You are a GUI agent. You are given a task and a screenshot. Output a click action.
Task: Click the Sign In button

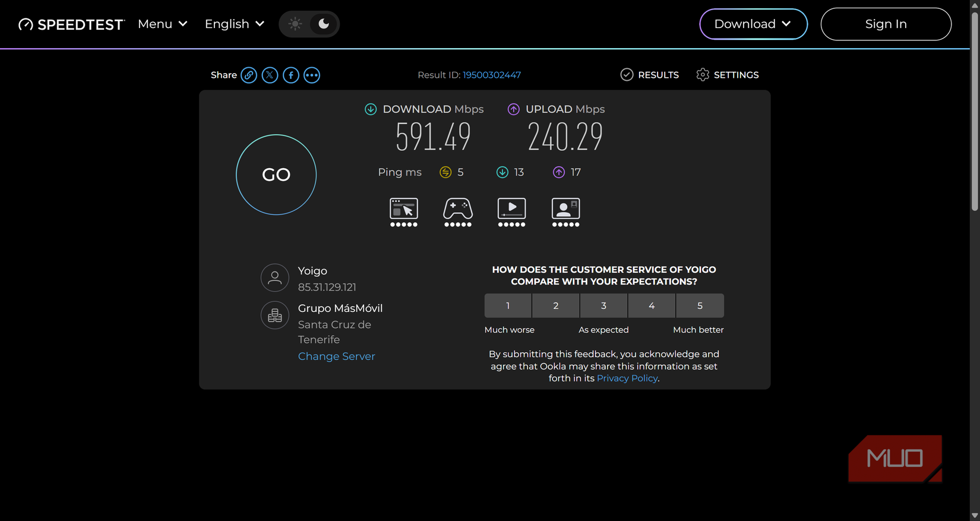[x=886, y=24]
